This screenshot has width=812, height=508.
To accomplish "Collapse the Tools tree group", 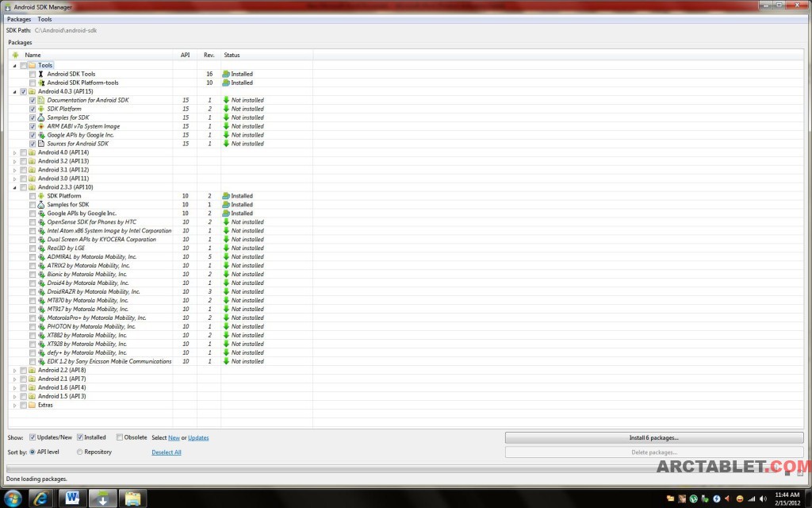I will coord(14,66).
